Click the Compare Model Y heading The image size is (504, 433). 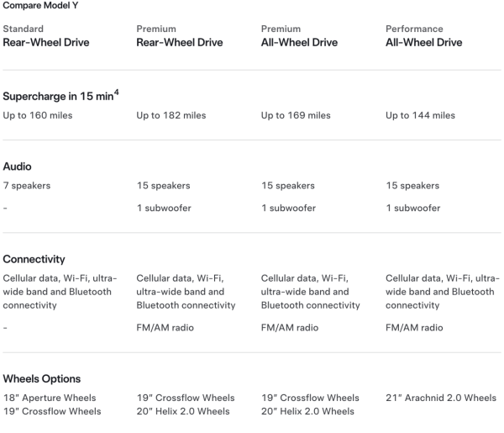[x=39, y=7]
